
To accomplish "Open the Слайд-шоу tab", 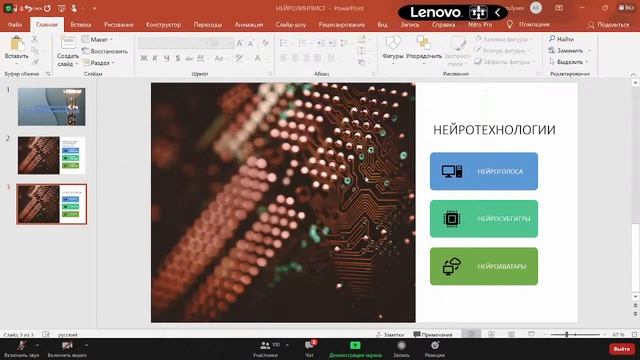I will pos(291,24).
